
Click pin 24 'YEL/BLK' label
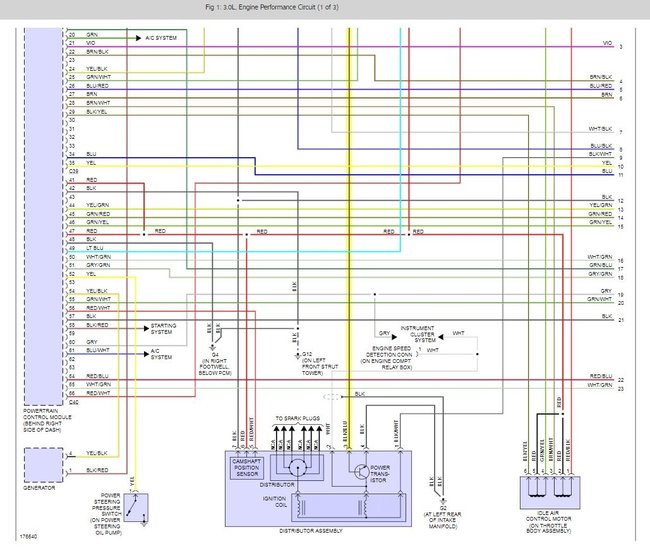(97, 69)
